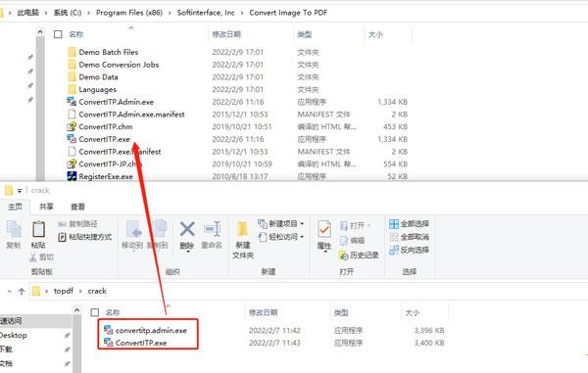Viewport: 588px width, 373px height.
Task: Click the crack window navigation scrollbar up arrow
Action: pos(76,310)
